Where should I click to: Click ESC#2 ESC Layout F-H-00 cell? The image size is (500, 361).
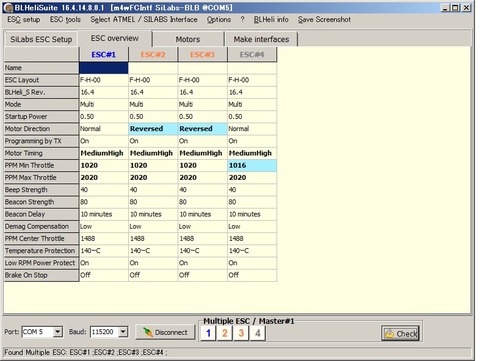153,80
